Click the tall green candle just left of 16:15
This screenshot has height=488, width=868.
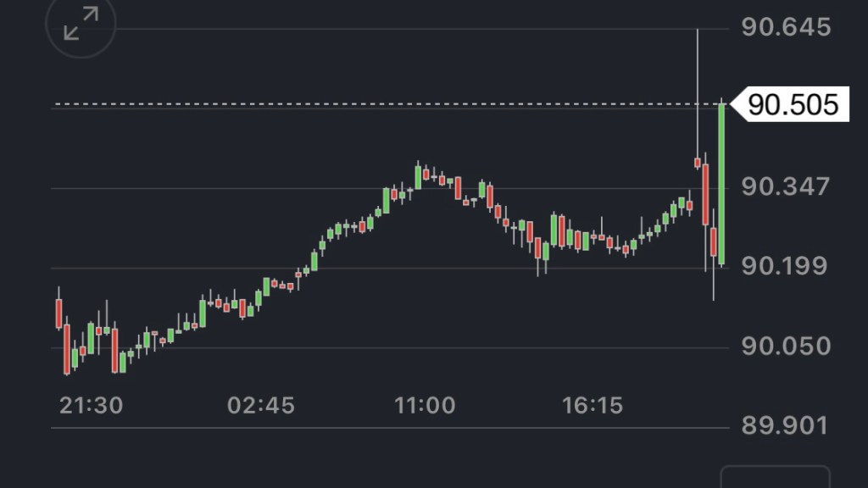[554, 230]
